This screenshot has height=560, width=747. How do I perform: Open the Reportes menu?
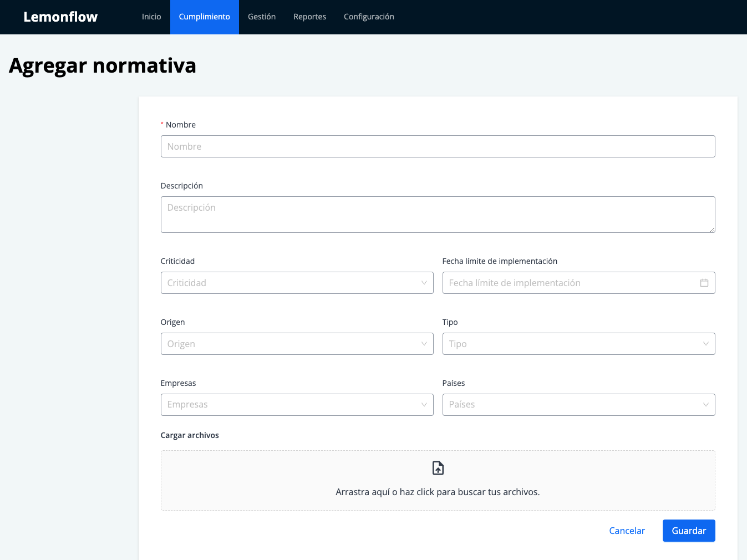coord(309,17)
